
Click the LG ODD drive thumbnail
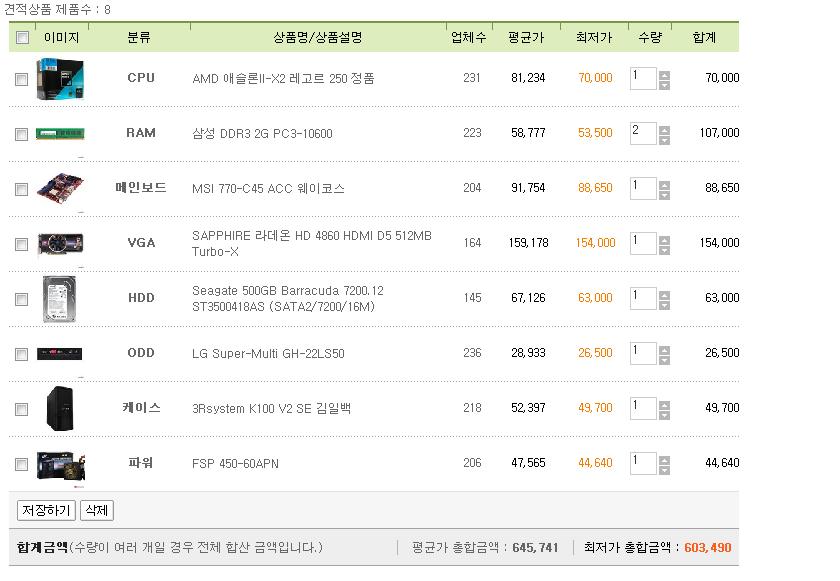click(59, 353)
